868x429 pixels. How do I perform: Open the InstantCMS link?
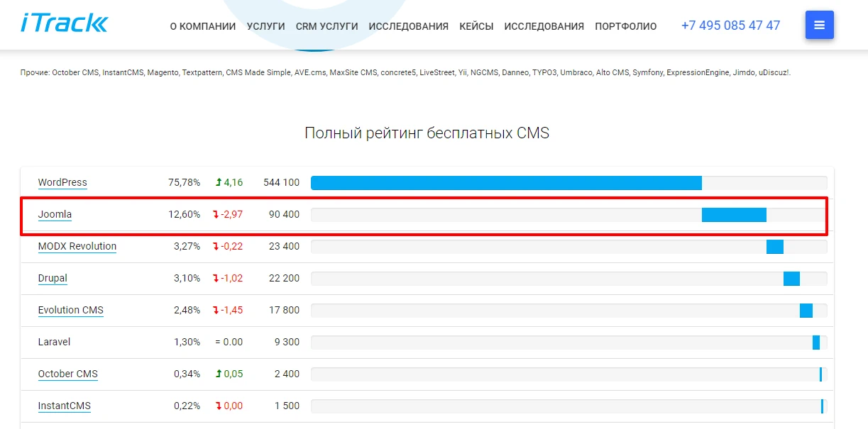[x=65, y=406]
